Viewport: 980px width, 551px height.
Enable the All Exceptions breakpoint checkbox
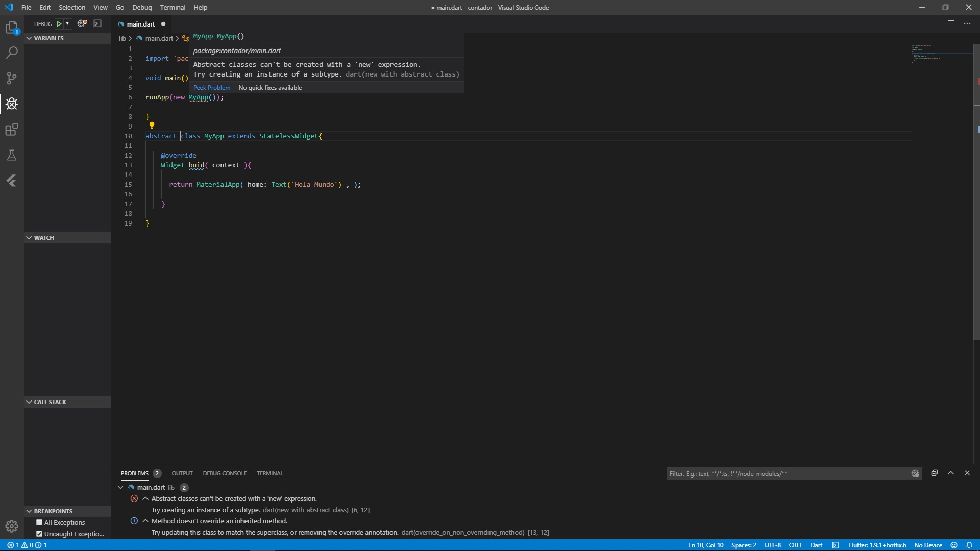39,522
